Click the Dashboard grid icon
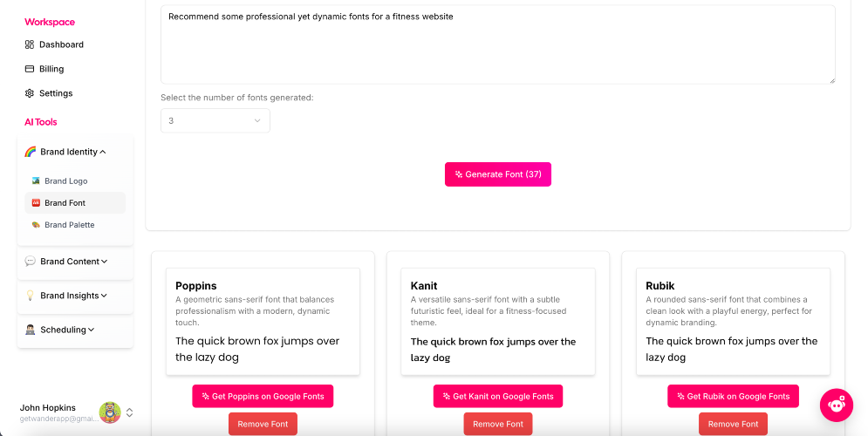The height and width of the screenshot is (436, 868). coord(30,44)
